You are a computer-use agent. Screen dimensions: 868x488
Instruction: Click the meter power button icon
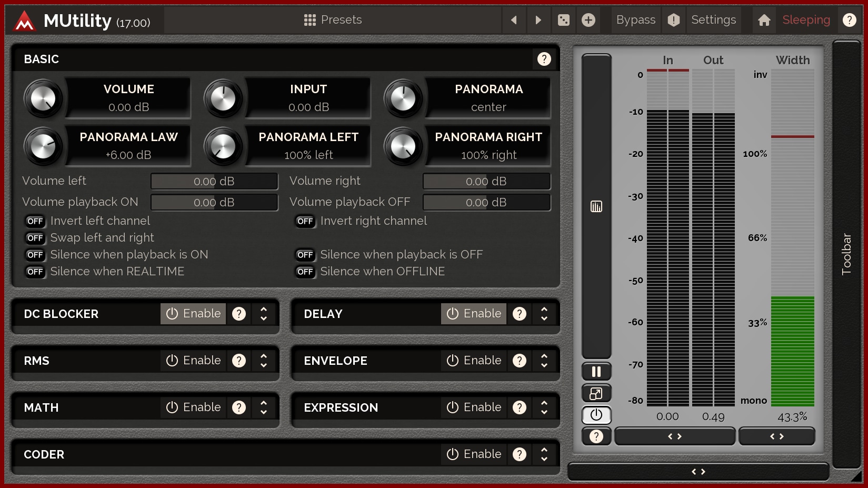[596, 415]
